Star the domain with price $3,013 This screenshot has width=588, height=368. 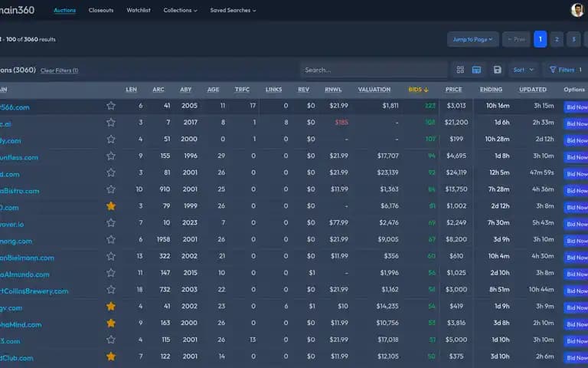(x=110, y=106)
